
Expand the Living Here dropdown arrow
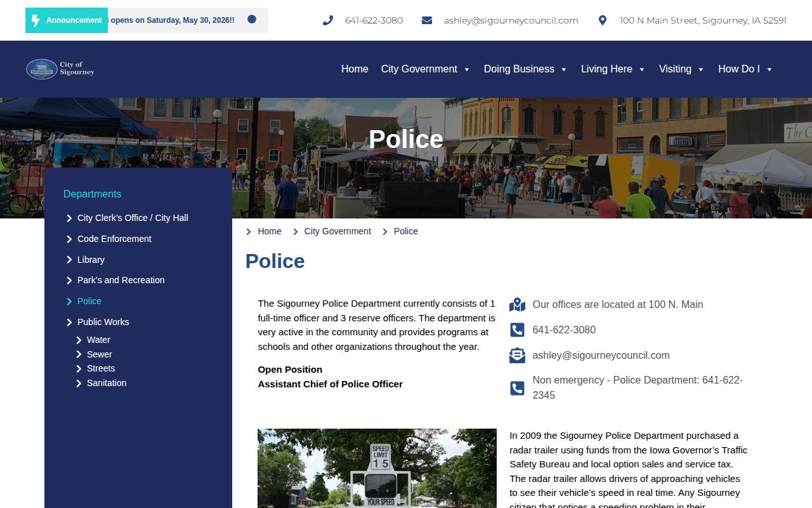pyautogui.click(x=642, y=69)
